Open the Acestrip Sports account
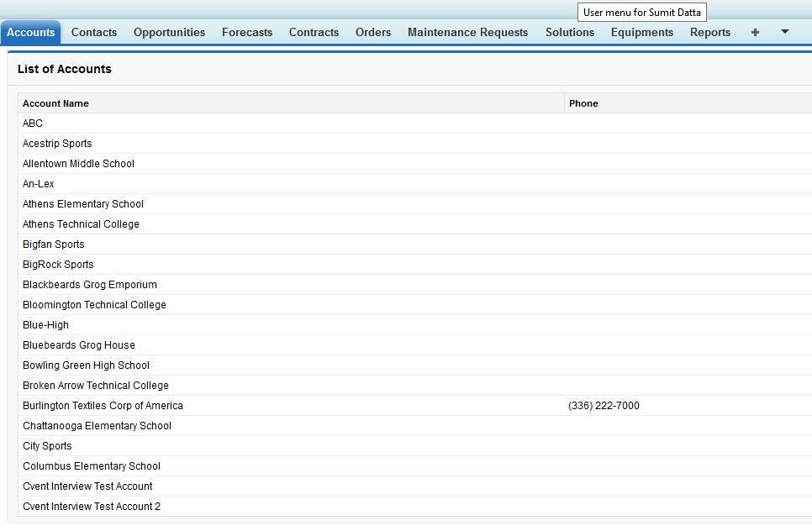 57,144
